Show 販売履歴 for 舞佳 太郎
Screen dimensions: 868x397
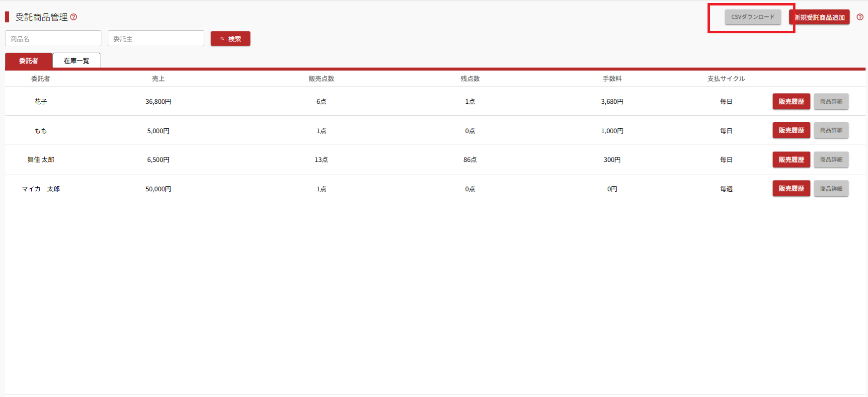pos(791,159)
